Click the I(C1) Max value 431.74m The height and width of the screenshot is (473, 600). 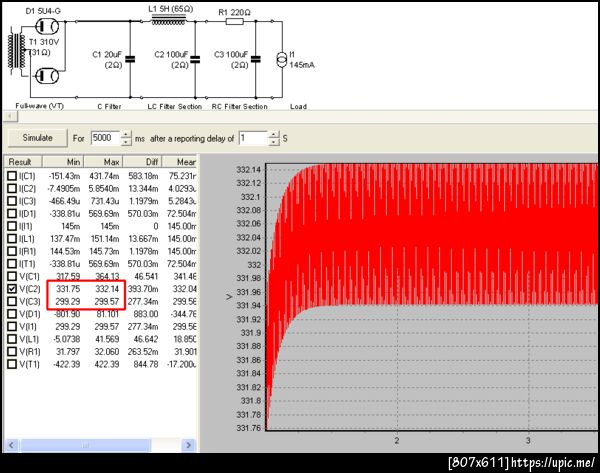click(104, 176)
